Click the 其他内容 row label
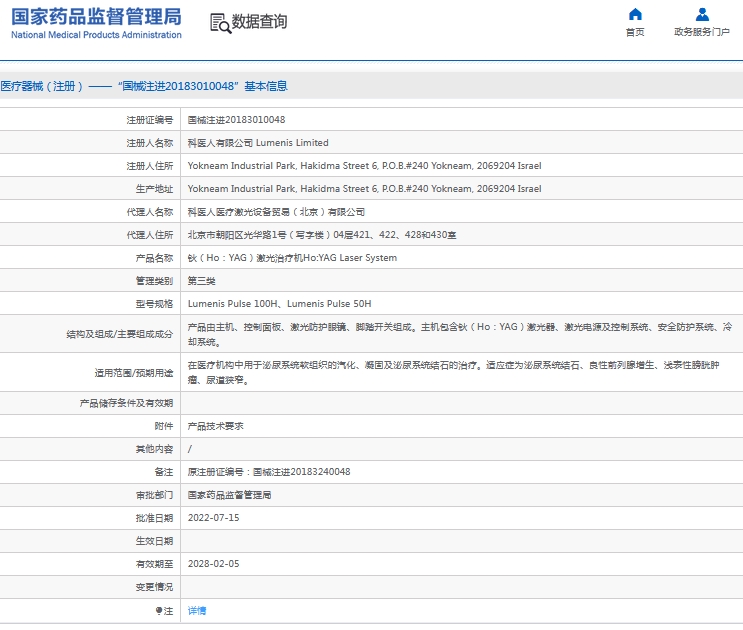Image resolution: width=743 pixels, height=630 pixels. (x=154, y=449)
